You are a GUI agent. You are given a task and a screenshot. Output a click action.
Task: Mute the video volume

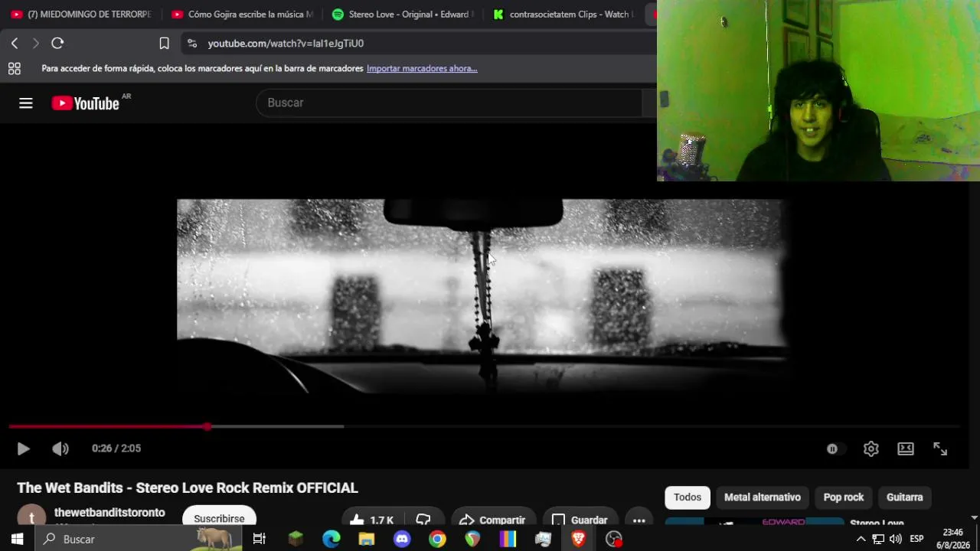[x=60, y=448]
